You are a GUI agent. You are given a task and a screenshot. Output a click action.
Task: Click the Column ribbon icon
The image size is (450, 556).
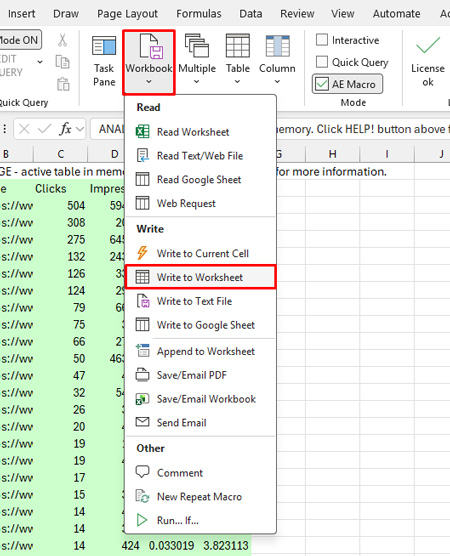(277, 46)
